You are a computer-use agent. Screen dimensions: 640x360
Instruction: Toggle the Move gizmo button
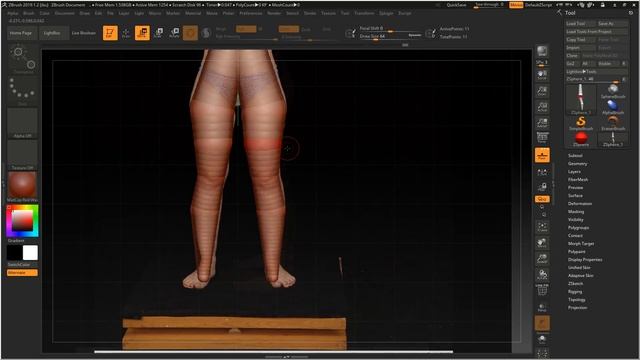point(142,33)
